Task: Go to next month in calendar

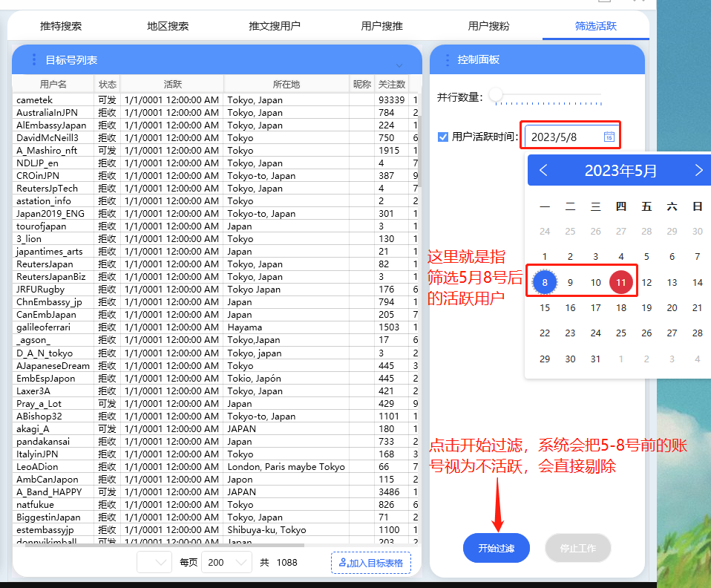Action: 698,171
